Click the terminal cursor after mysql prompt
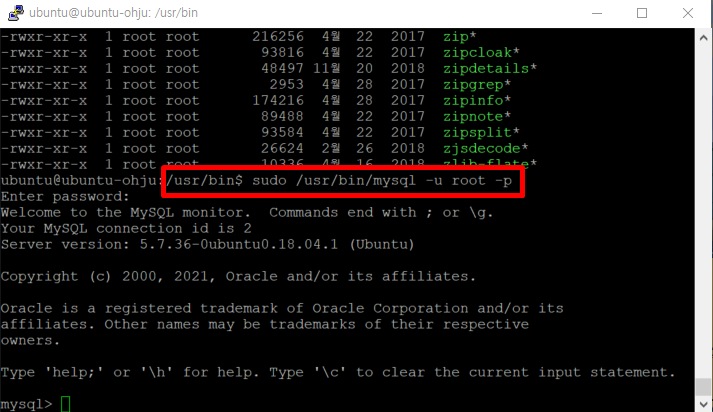The width and height of the screenshot is (713, 412). click(x=65, y=404)
